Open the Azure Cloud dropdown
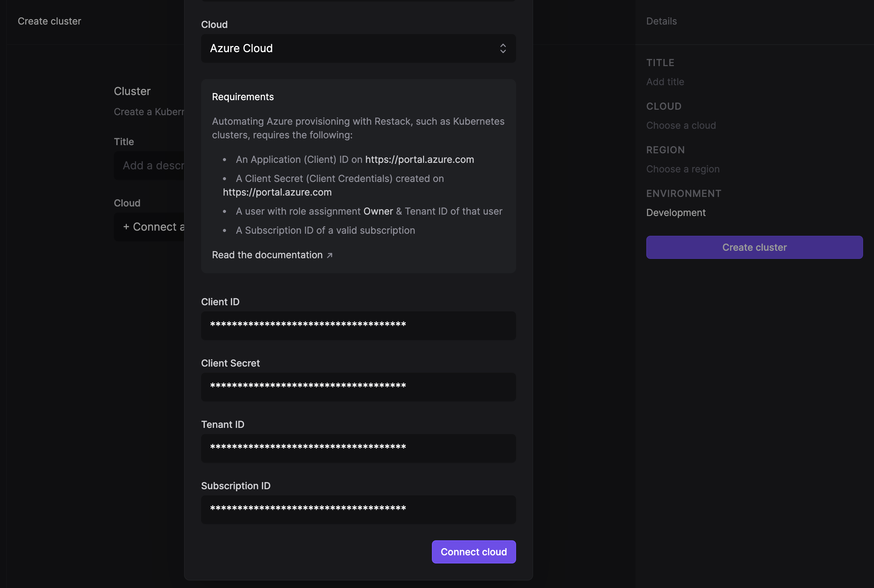This screenshot has width=874, height=588. click(x=358, y=48)
